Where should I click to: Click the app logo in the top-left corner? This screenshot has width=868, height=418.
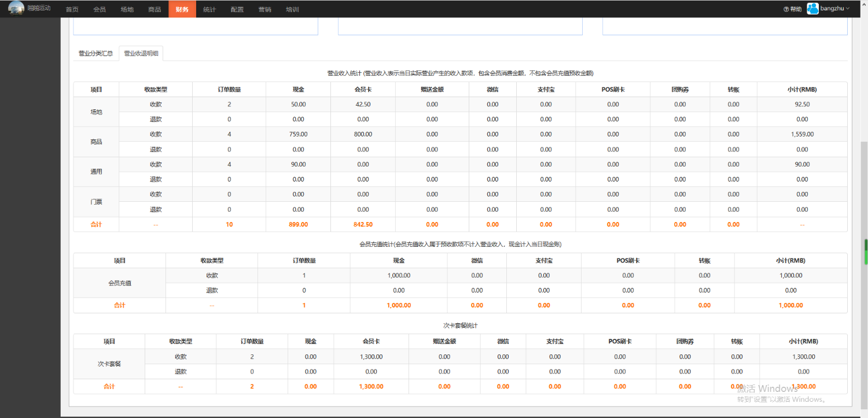(x=16, y=8)
